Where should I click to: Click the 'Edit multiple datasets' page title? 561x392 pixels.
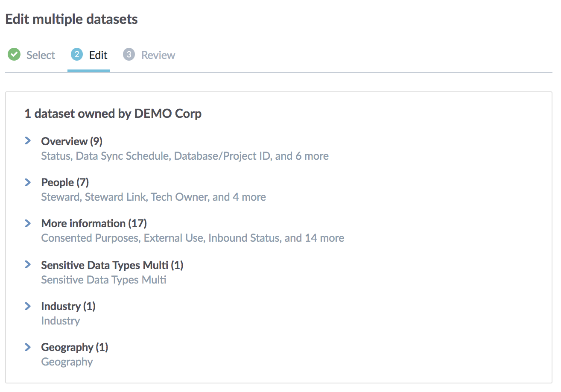(72, 19)
